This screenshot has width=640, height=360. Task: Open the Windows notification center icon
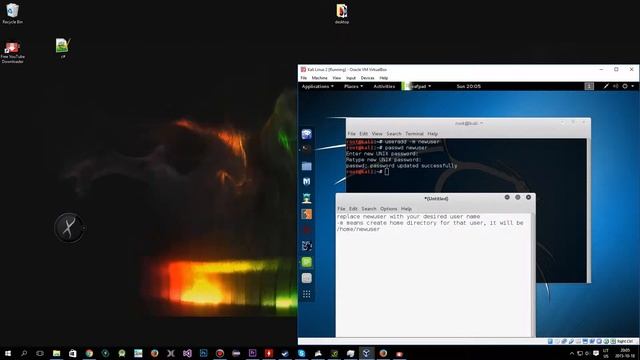tap(596, 353)
